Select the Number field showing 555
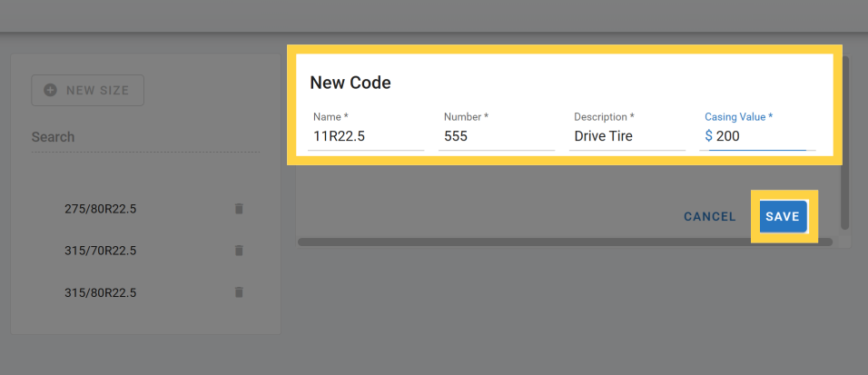Image resolution: width=868 pixels, height=375 pixels. pos(496,136)
